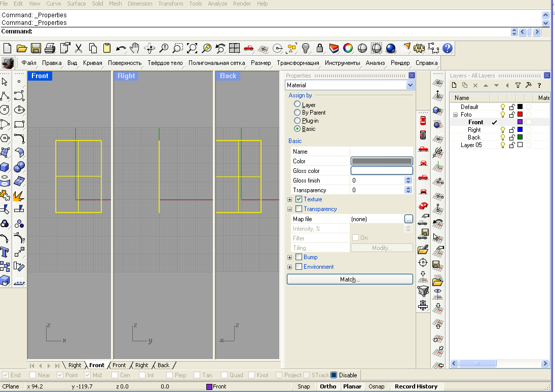Click the Name input field in Properties

pyautogui.click(x=382, y=152)
